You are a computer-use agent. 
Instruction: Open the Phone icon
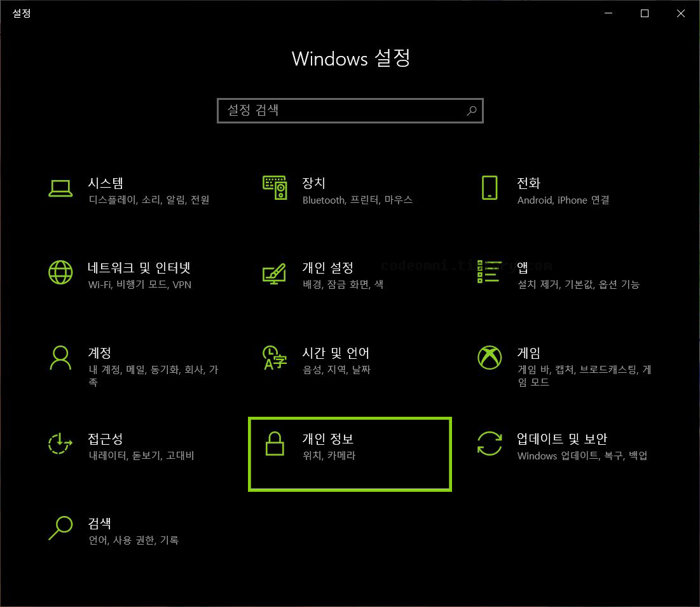coord(490,188)
